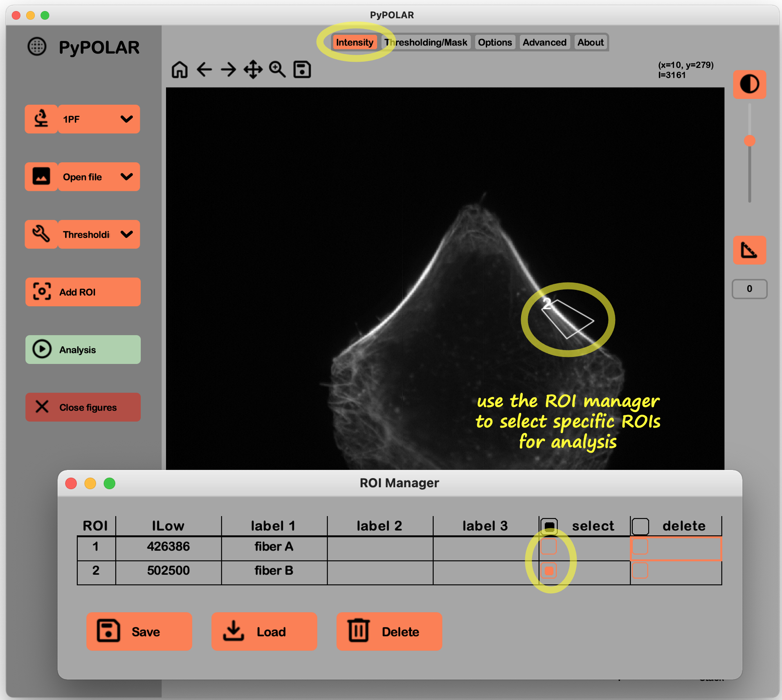Switch to the Advanced tab
This screenshot has width=782, height=700.
tap(544, 43)
